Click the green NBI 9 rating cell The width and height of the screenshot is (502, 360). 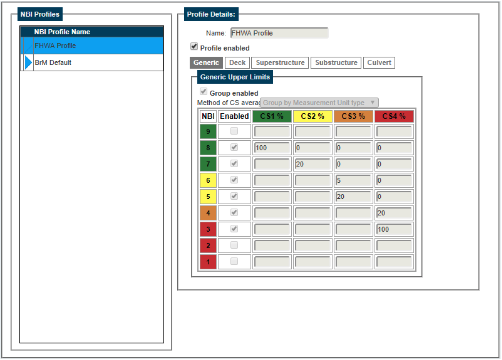click(x=208, y=131)
